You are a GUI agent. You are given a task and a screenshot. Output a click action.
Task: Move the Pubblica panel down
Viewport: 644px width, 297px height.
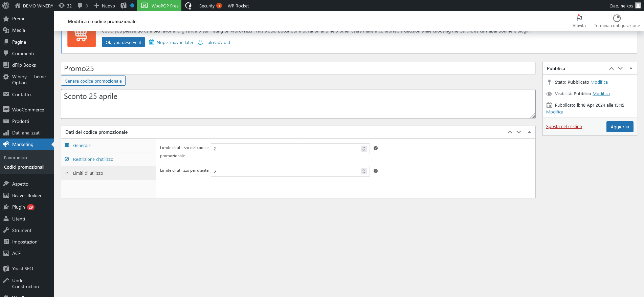[620, 68]
